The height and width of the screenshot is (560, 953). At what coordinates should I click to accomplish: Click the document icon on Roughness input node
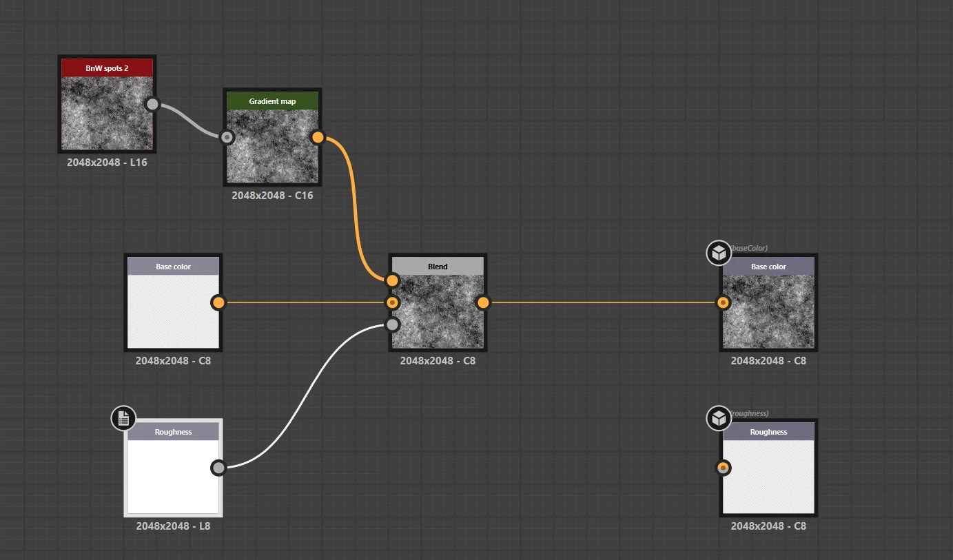point(123,418)
